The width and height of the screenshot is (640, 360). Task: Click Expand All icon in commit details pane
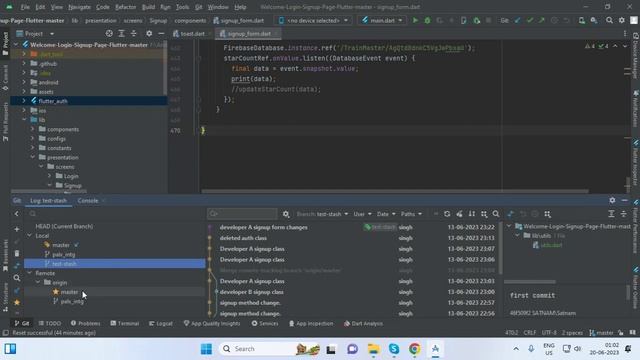pos(611,214)
